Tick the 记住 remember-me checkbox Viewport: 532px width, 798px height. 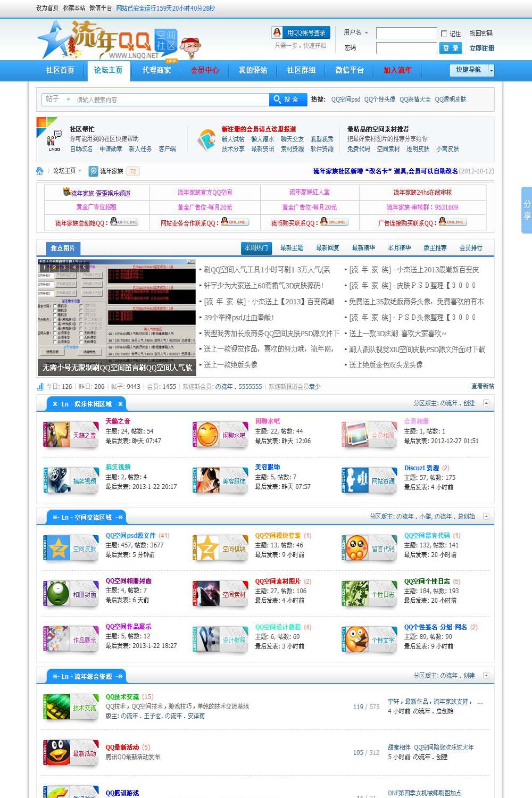(444, 34)
